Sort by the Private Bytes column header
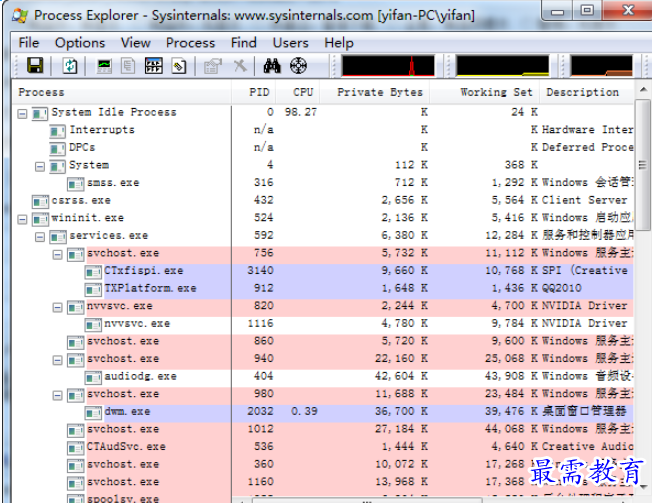 point(380,92)
